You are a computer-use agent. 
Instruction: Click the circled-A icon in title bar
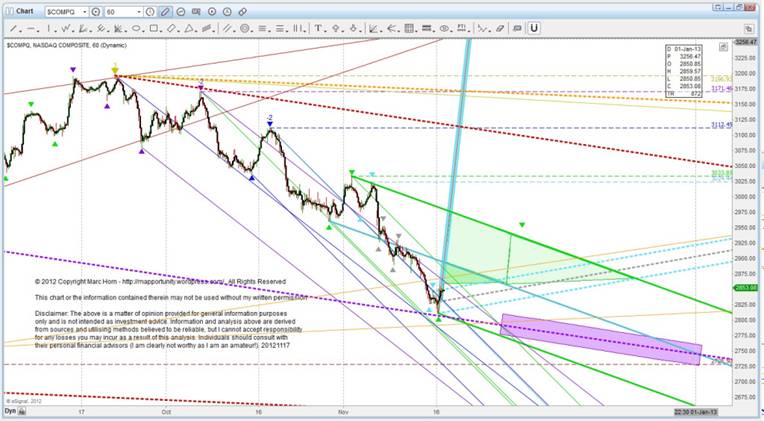tap(227, 12)
